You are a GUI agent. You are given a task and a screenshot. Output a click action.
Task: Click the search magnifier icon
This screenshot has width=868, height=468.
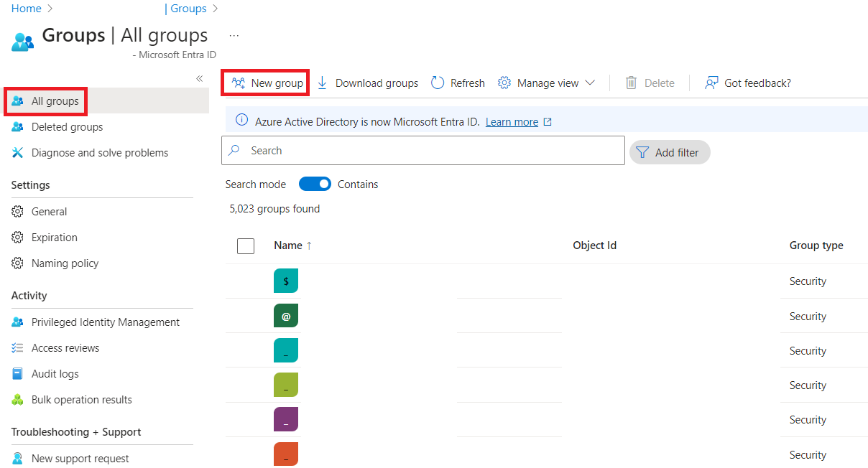pos(234,151)
